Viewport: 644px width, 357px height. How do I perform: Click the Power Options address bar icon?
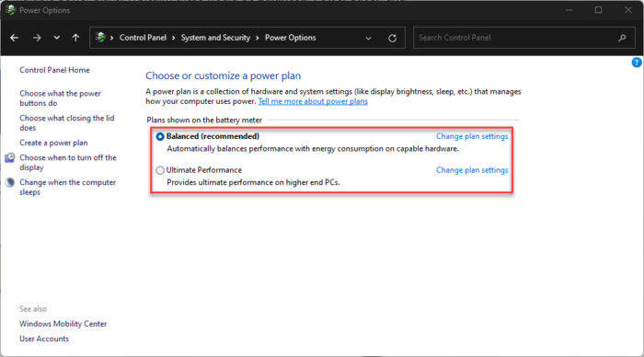(x=100, y=38)
